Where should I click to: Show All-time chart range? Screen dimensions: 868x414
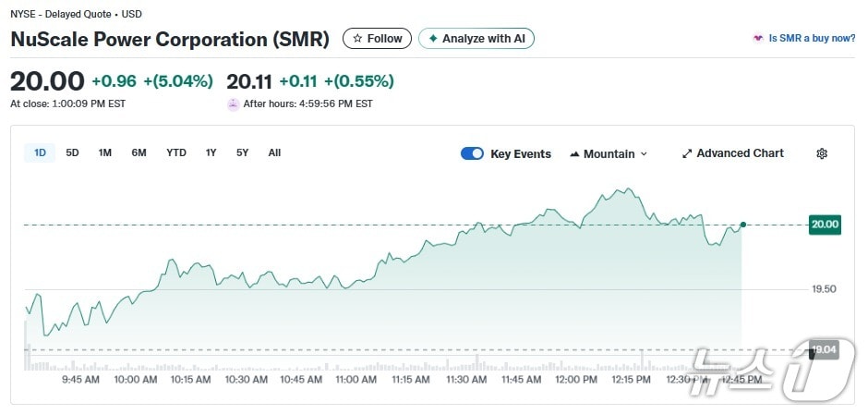coord(274,152)
